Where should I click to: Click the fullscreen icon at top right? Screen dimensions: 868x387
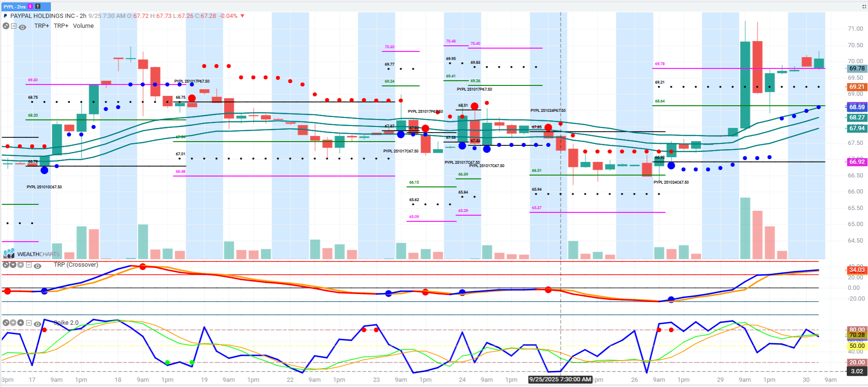point(864,7)
